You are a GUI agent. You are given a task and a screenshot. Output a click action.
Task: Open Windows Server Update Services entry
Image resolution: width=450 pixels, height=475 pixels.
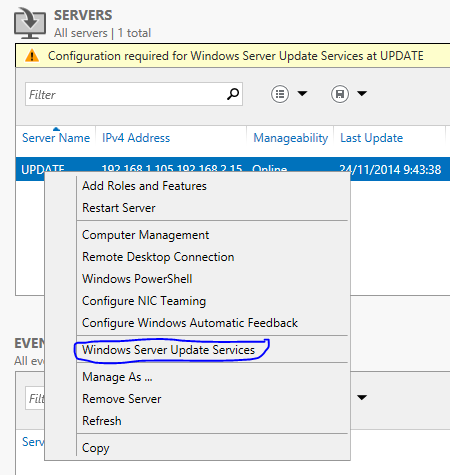(x=168, y=350)
